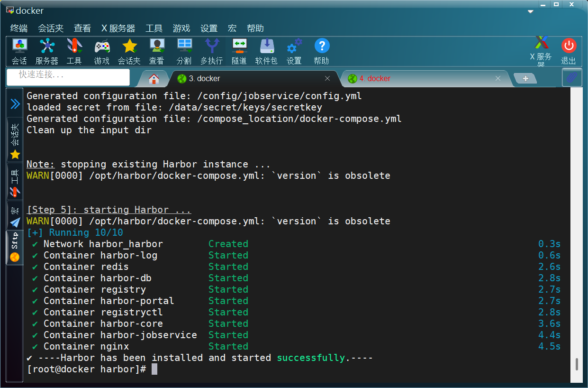Open the 设置 menu in the menu bar
Image resolution: width=588 pixels, height=388 pixels.
(x=209, y=28)
